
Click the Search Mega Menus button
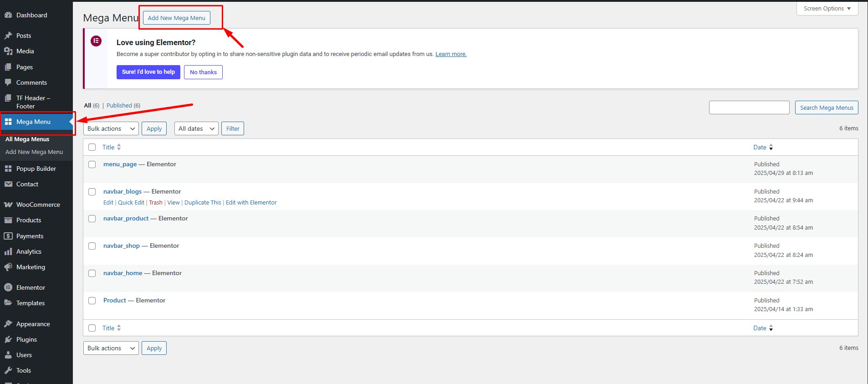point(827,108)
